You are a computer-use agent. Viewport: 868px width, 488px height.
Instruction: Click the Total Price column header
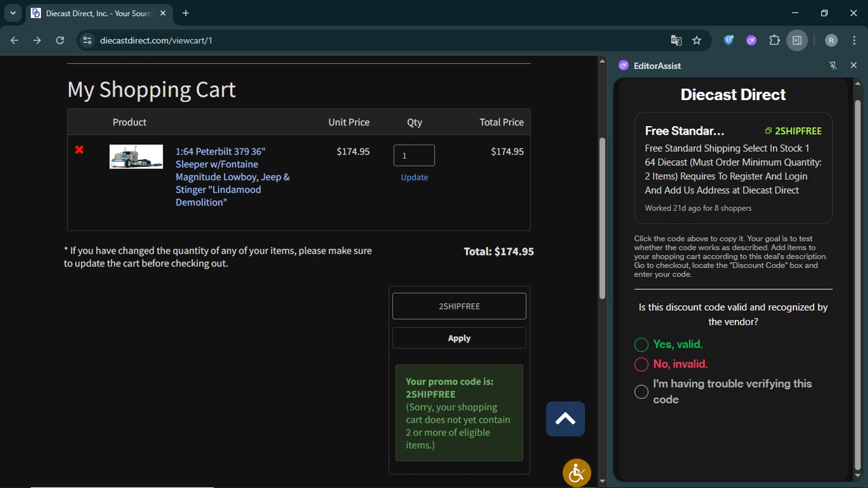(x=501, y=122)
